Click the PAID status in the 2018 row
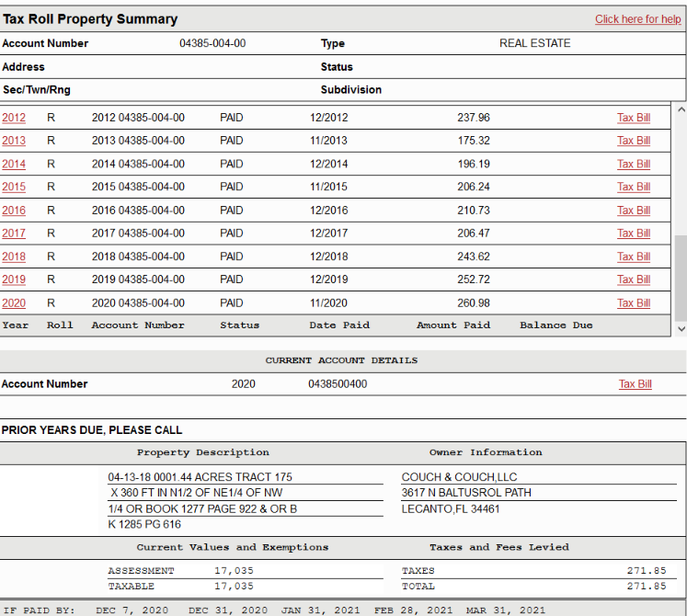The height and width of the screenshot is (616, 687). click(232, 257)
